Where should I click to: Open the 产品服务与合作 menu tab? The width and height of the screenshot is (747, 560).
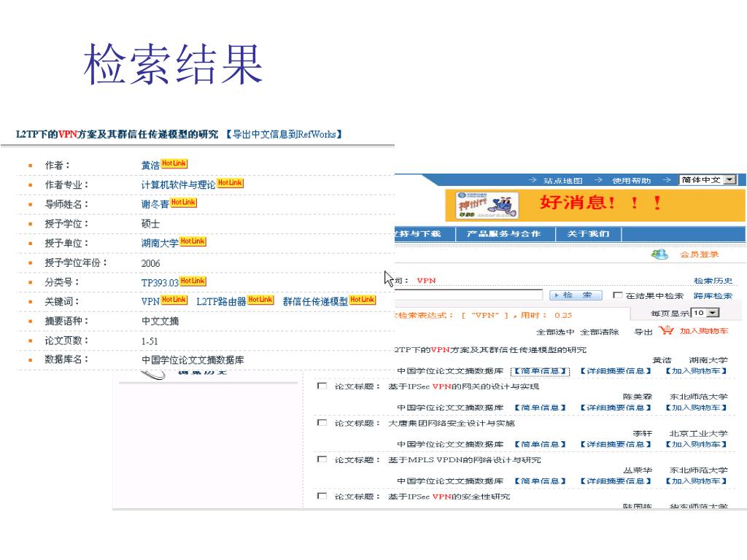(x=503, y=234)
